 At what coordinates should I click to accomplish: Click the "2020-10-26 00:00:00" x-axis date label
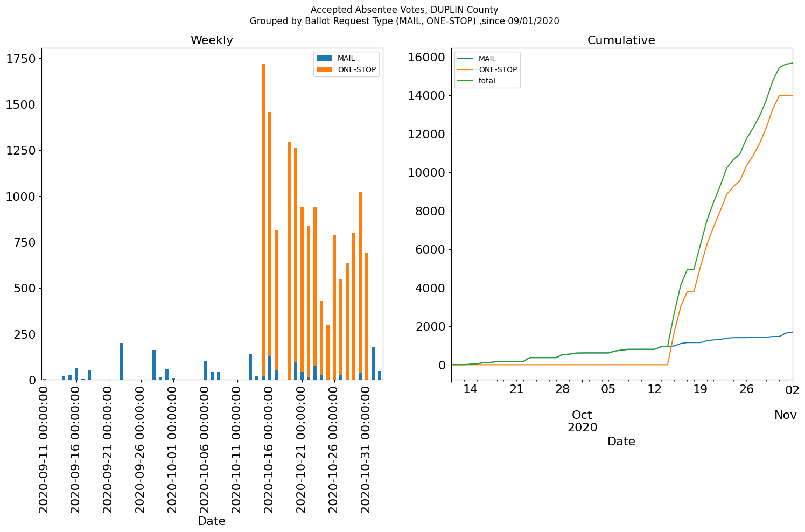334,449
